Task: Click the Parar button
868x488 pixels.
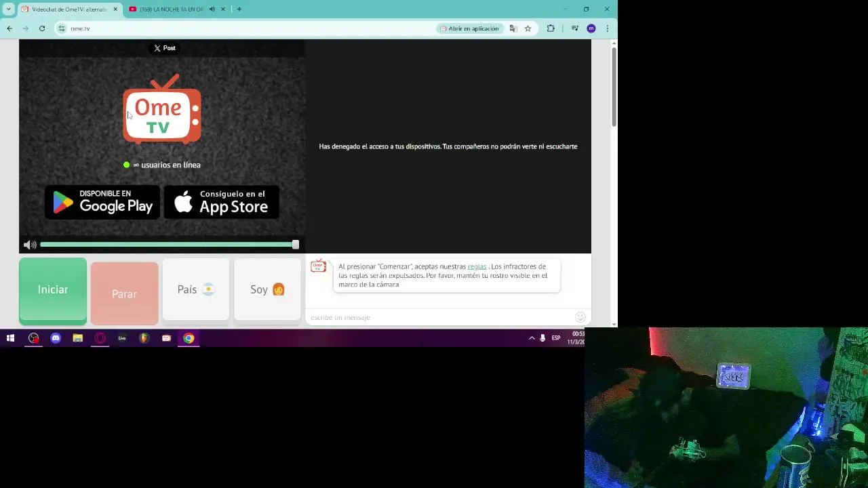Action: (124, 293)
